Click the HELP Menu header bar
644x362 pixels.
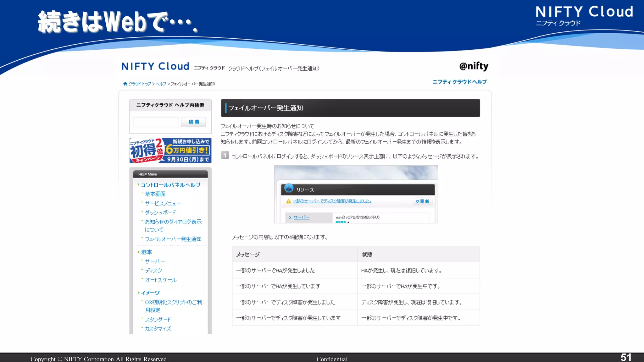170,174
